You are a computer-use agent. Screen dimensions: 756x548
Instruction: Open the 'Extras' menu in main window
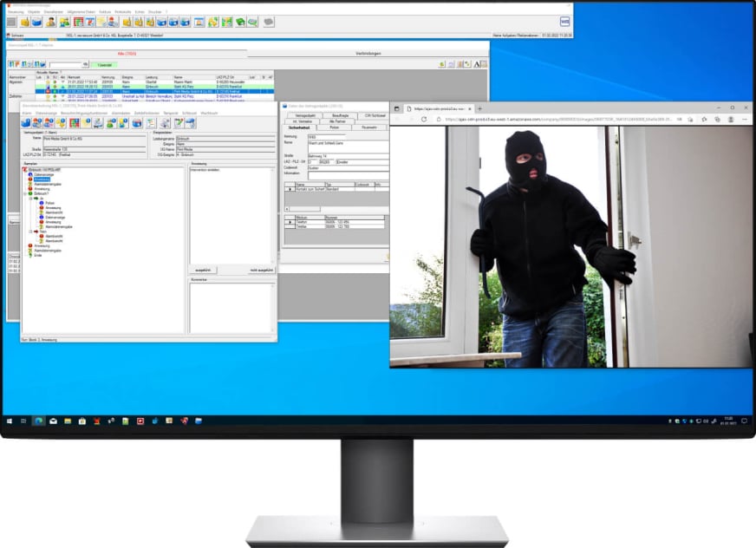point(140,11)
